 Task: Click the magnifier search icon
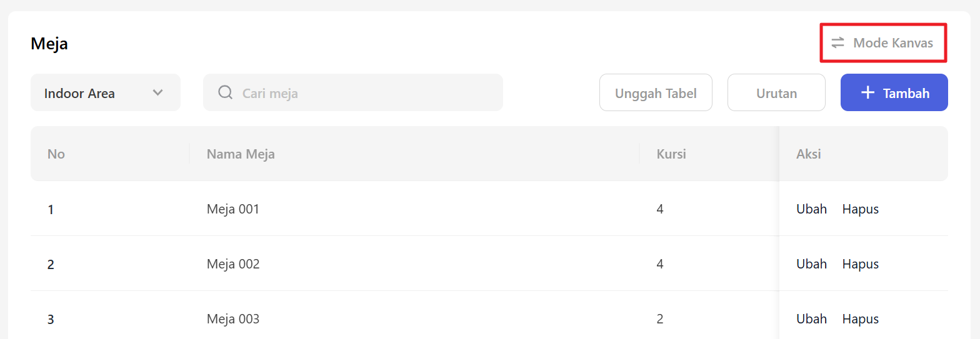point(225,92)
